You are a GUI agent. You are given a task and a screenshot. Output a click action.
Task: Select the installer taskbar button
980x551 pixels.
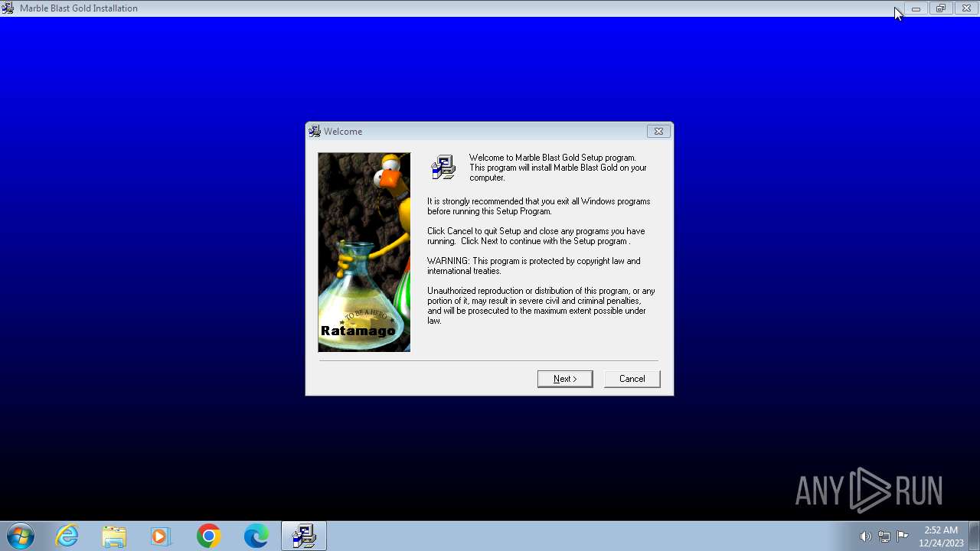[304, 536]
